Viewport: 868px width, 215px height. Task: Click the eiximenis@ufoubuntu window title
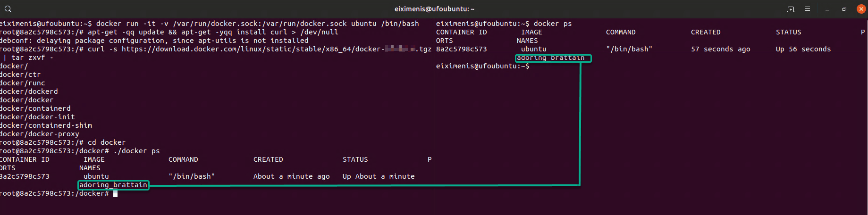pos(434,9)
